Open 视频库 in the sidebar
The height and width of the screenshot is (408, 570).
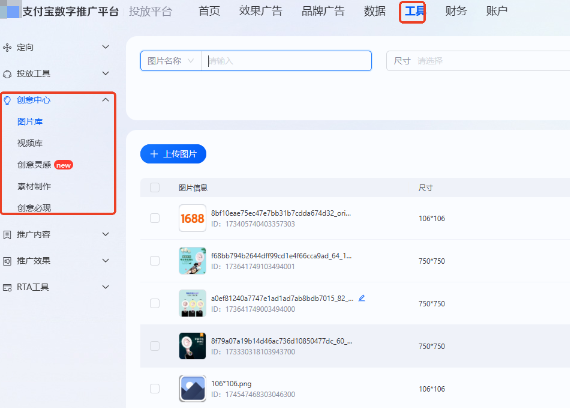pos(30,143)
